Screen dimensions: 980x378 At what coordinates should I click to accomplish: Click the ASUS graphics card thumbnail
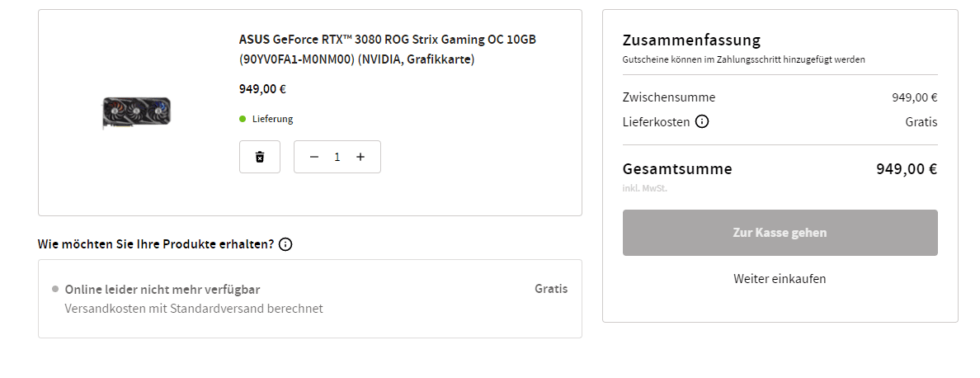pyautogui.click(x=136, y=112)
